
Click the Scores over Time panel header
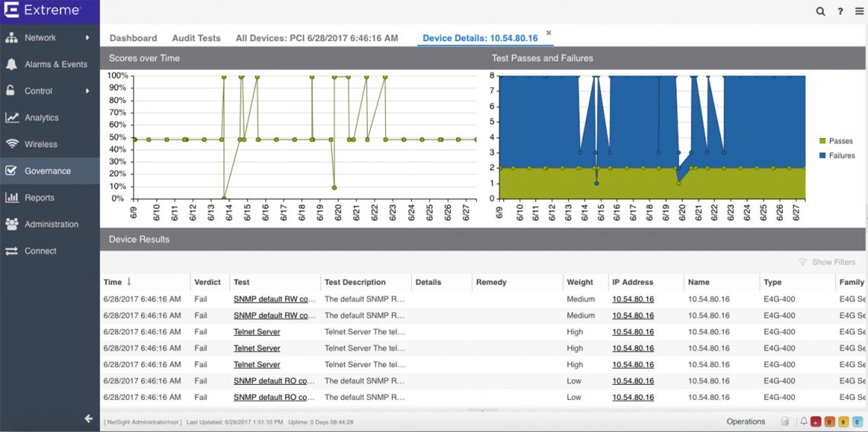tap(291, 58)
